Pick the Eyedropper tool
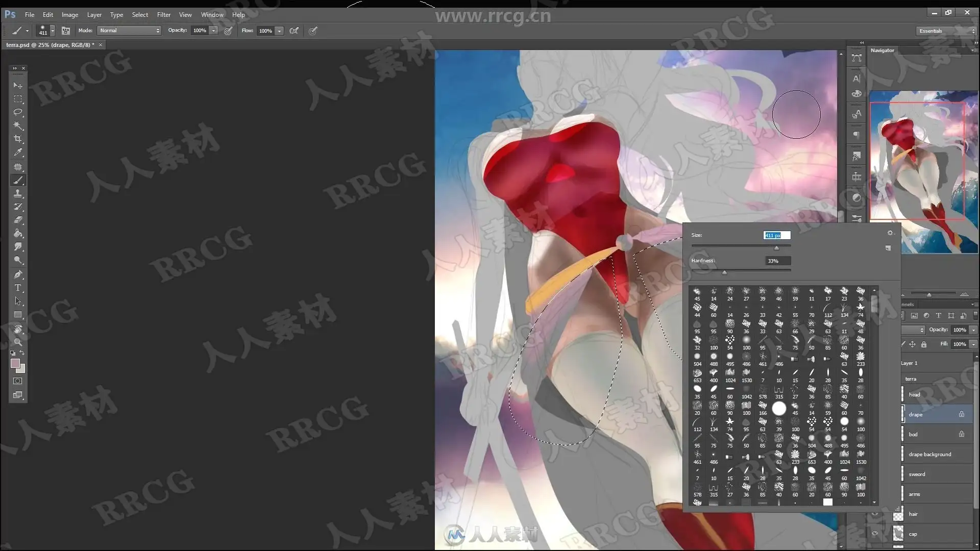980x551 pixels. (18, 152)
